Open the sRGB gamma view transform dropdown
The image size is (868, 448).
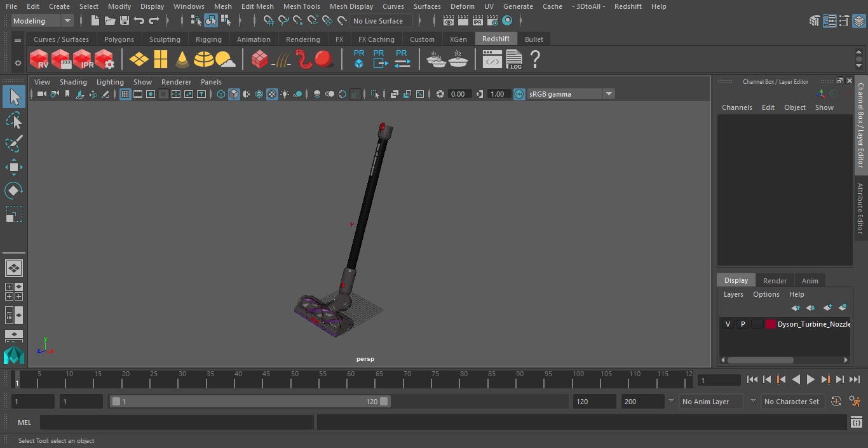click(571, 94)
